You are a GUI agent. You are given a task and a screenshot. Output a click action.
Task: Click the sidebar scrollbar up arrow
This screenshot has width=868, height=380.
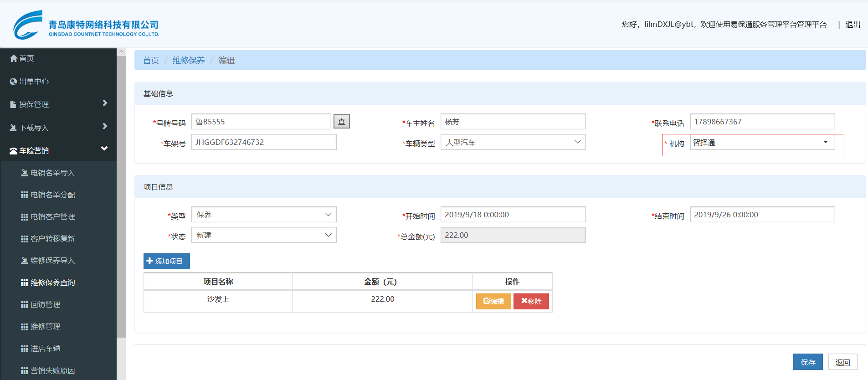click(x=121, y=52)
